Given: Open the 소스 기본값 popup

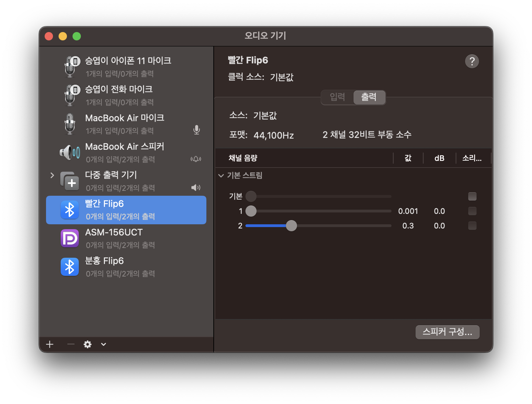Looking at the screenshot, I should 265,116.
